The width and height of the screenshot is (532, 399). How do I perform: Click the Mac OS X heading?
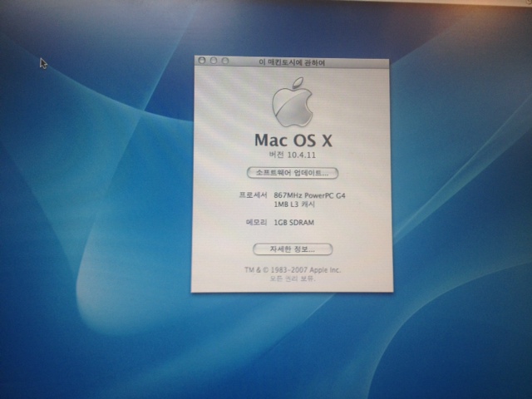(x=292, y=138)
